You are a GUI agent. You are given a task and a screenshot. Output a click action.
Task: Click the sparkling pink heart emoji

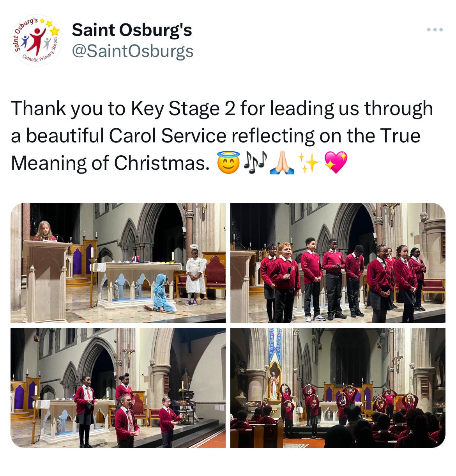click(335, 163)
